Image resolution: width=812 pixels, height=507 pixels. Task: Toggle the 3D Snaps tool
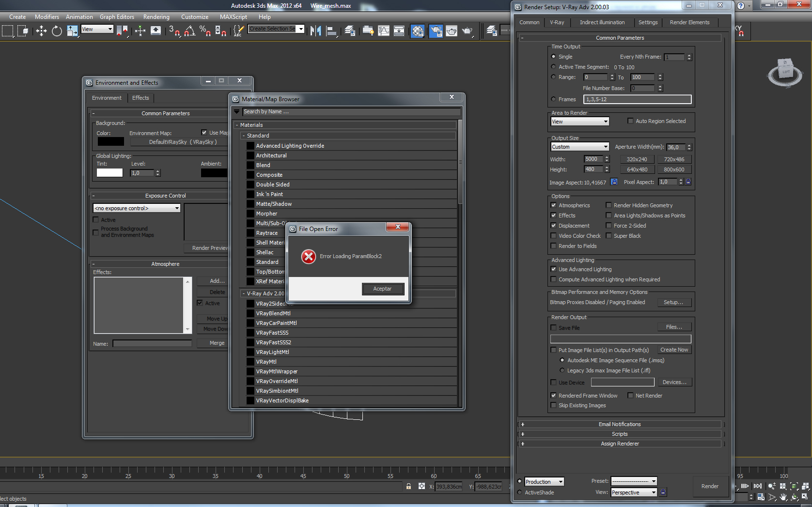(x=174, y=31)
